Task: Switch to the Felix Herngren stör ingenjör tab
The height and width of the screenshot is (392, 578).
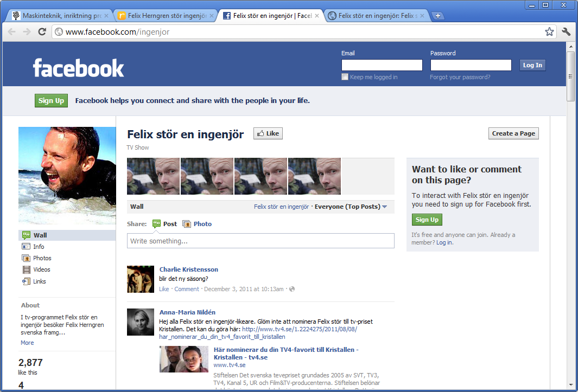Action: (x=166, y=16)
